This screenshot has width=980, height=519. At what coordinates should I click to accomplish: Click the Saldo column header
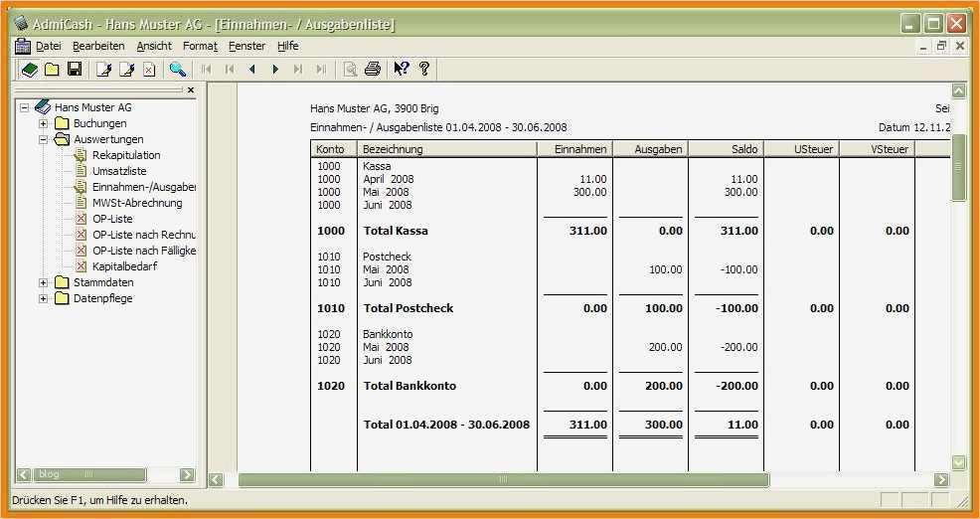pyautogui.click(x=727, y=149)
